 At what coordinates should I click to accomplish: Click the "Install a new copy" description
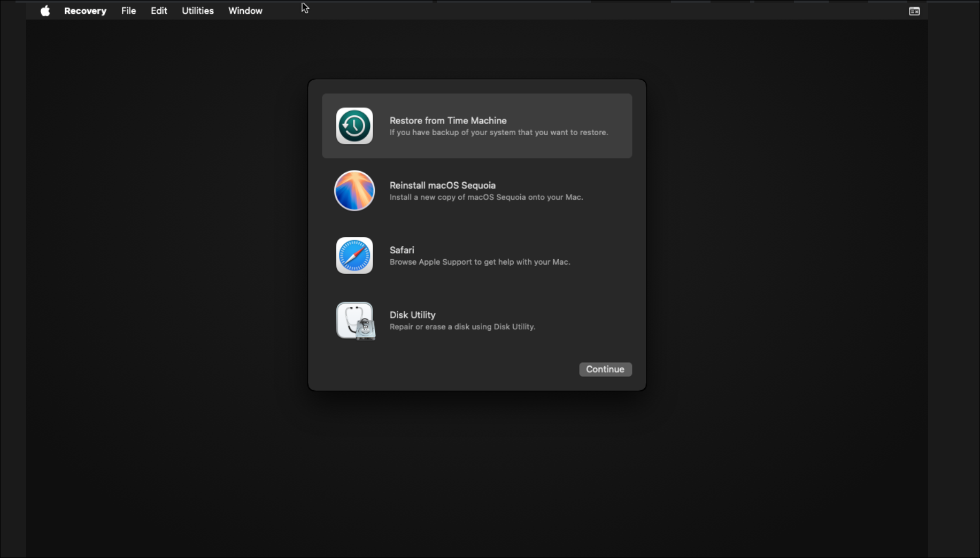click(485, 197)
